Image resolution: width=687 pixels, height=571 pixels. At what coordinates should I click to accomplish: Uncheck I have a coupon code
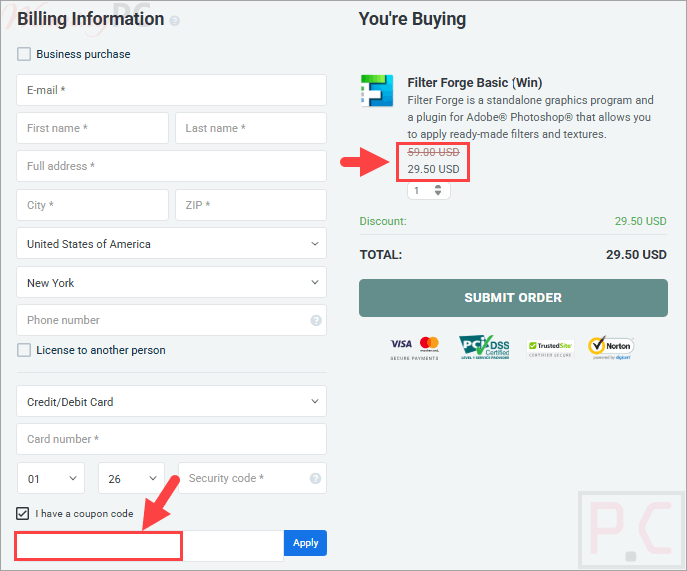(23, 514)
